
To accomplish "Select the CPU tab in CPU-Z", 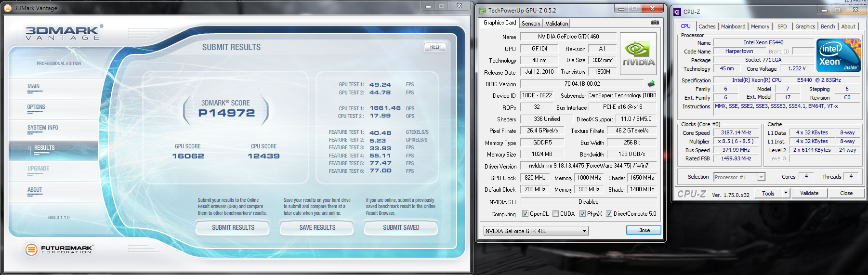I will pyautogui.click(x=685, y=26).
